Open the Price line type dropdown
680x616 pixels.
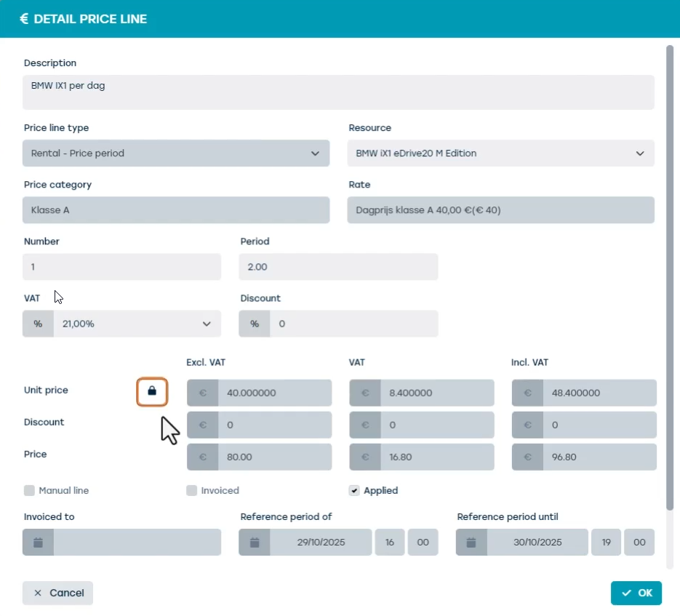coord(176,153)
